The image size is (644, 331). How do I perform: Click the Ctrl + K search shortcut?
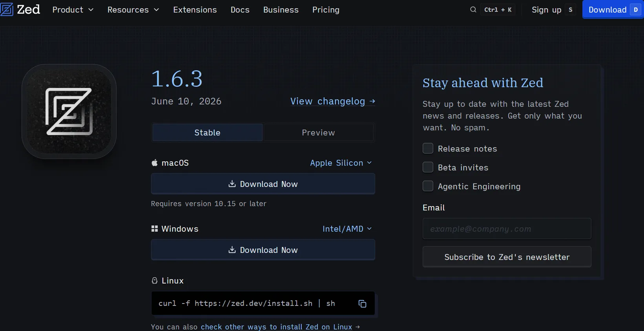498,10
